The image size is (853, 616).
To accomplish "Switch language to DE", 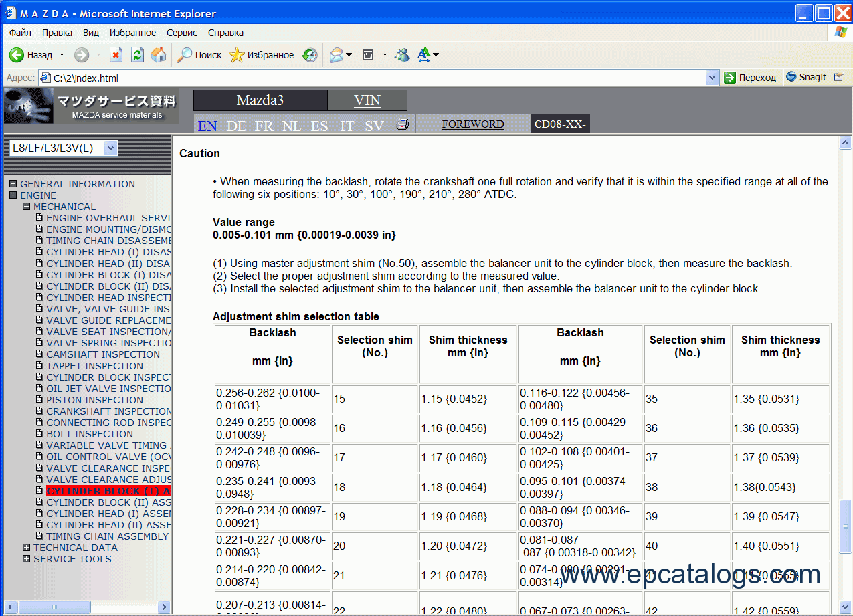I will pos(236,126).
